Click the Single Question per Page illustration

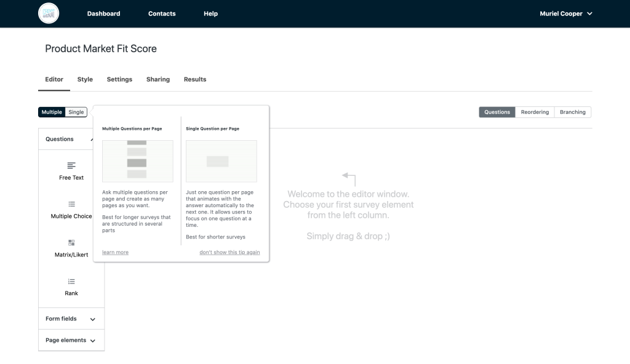[221, 161]
